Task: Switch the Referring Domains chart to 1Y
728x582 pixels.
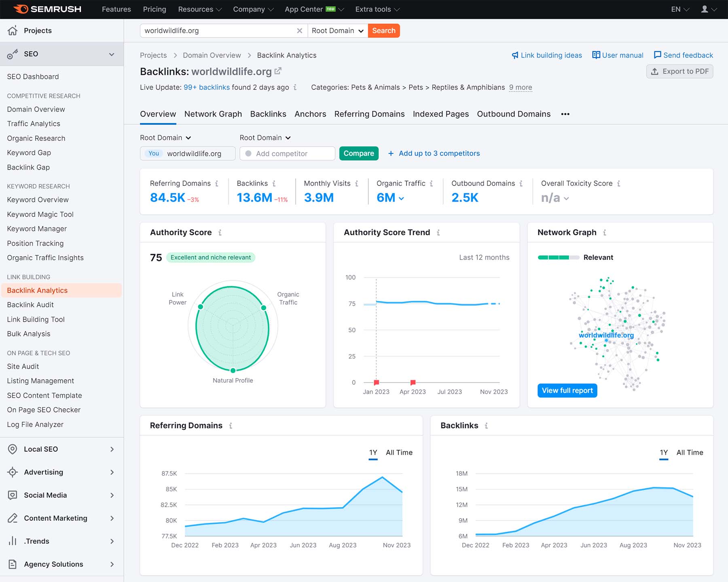Action: point(372,452)
